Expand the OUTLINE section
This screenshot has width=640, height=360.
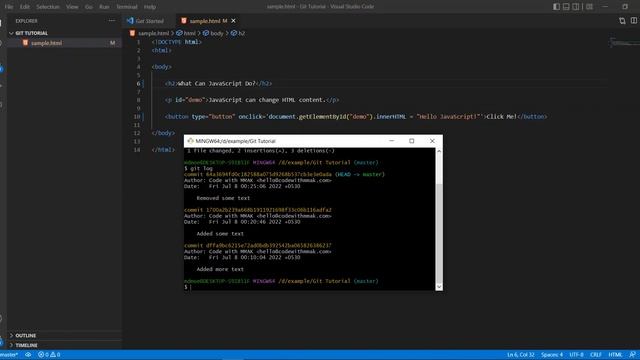pyautogui.click(x=64, y=336)
